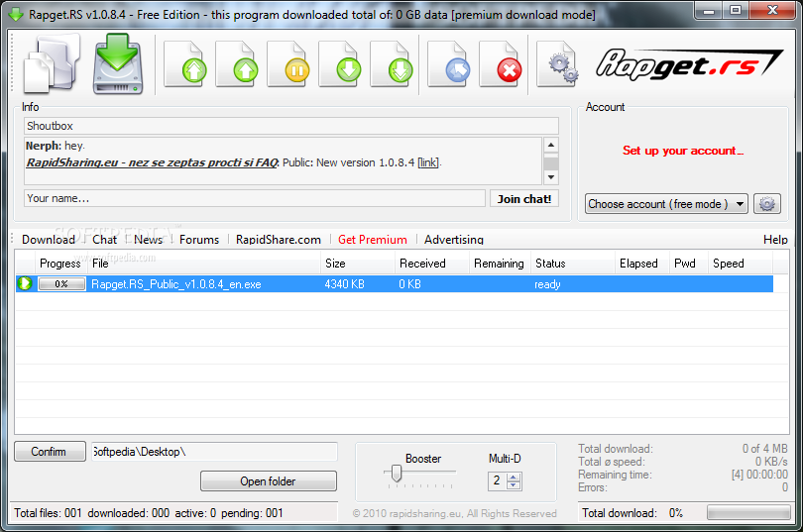Sort by Status column header

pyautogui.click(x=572, y=264)
